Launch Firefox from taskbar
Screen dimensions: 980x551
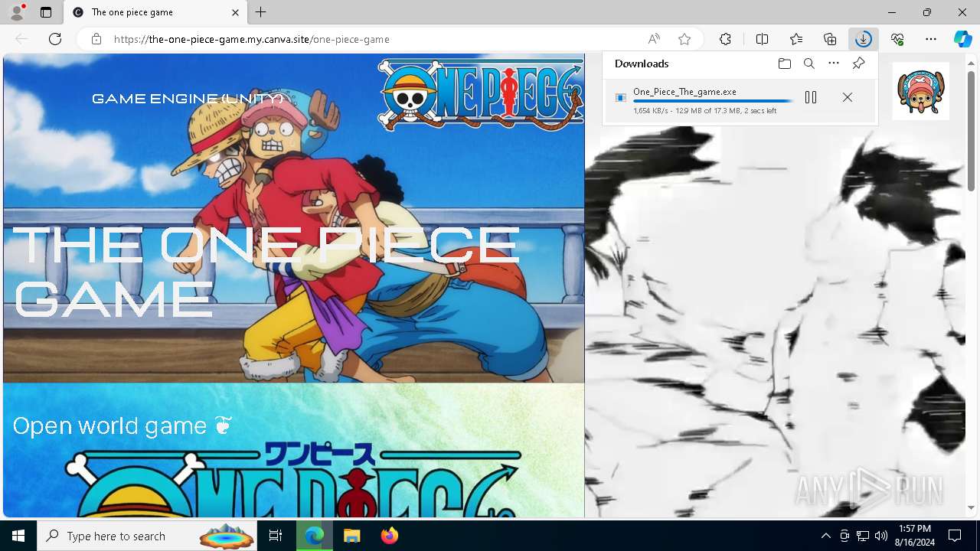[389, 536]
